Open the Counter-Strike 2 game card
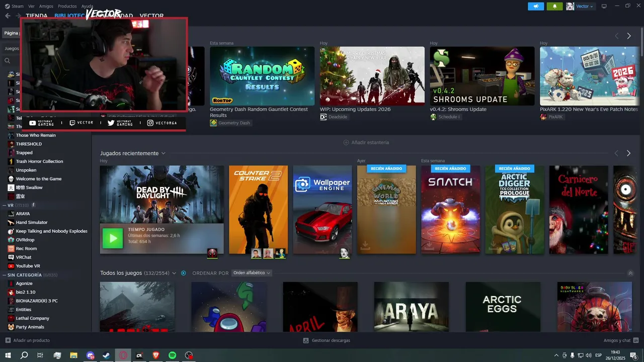Image resolution: width=644 pixels, height=362 pixels. coord(258,210)
